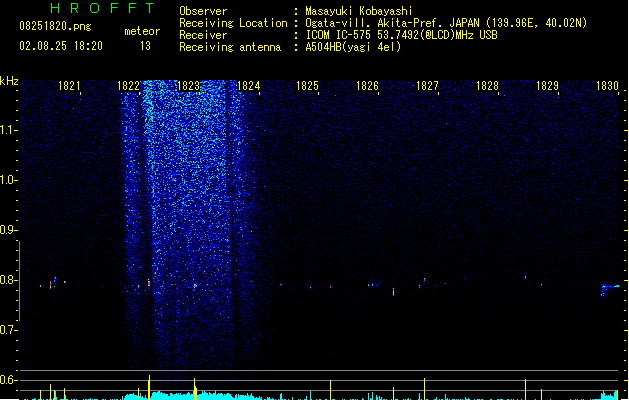Click the kHz axis unit label
The image size is (629, 400).
pos(9,81)
